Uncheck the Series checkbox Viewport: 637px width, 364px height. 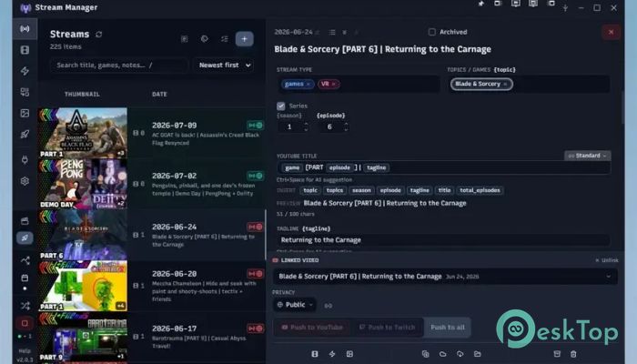point(280,106)
